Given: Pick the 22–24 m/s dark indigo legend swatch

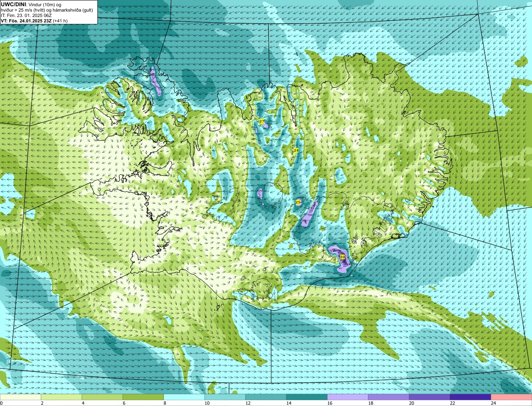Looking at the screenshot, I should coord(470,397).
